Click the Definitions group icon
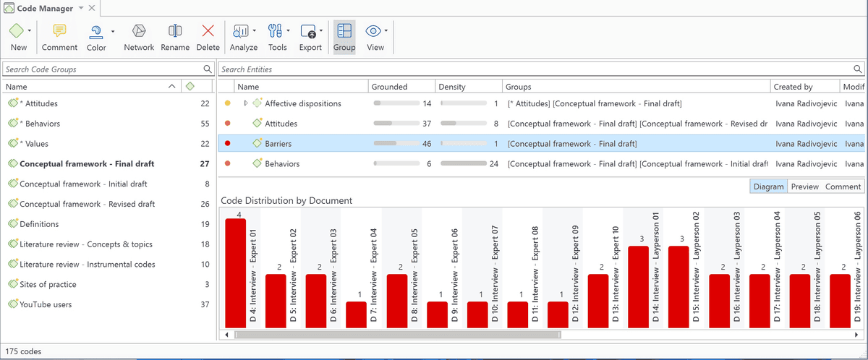The height and width of the screenshot is (360, 868). (x=12, y=224)
